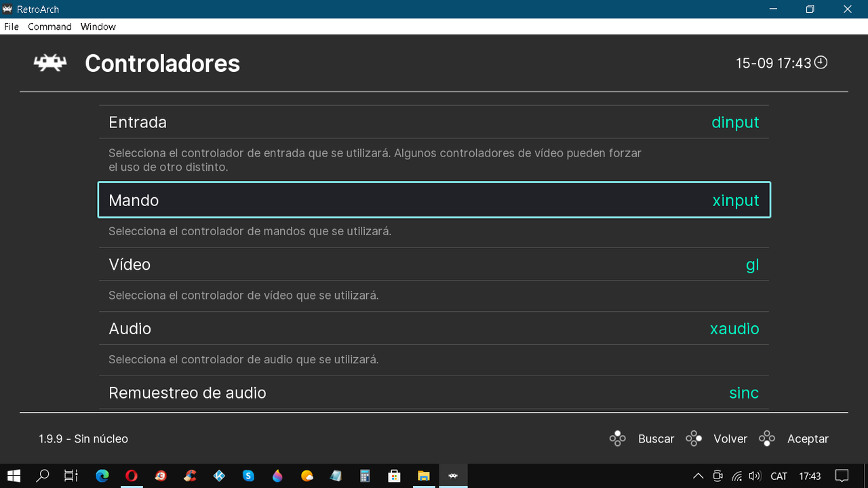
Task: Change the sinc resampler value
Action: click(x=744, y=393)
